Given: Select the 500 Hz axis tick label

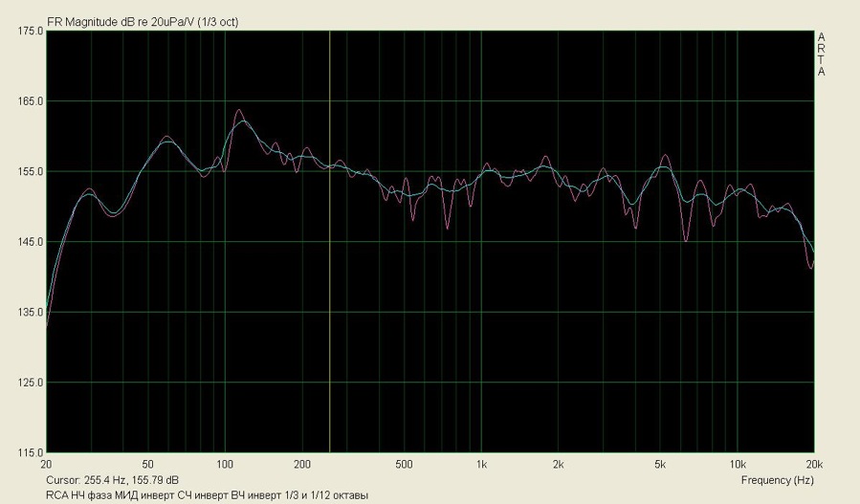Looking at the screenshot, I should coord(404,464).
